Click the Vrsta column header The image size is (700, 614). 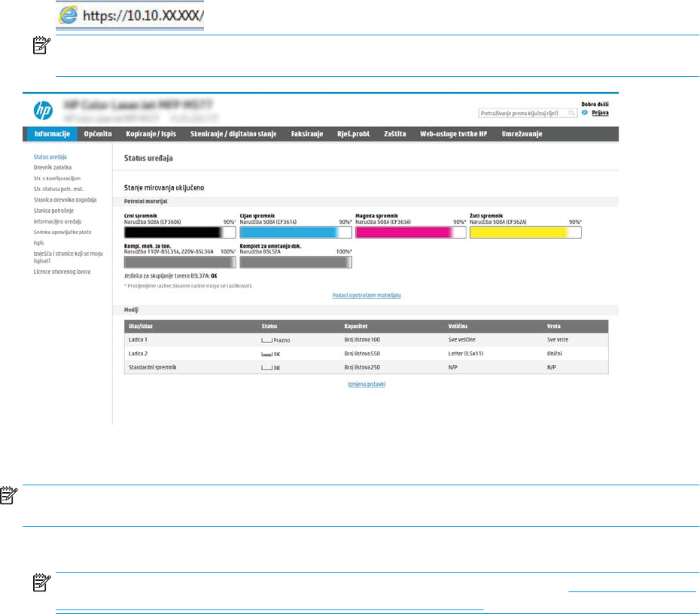(553, 327)
